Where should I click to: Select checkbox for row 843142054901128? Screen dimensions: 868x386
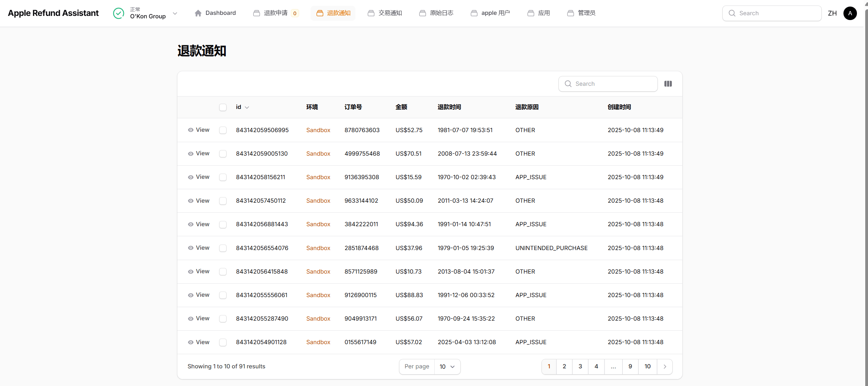[223, 342]
